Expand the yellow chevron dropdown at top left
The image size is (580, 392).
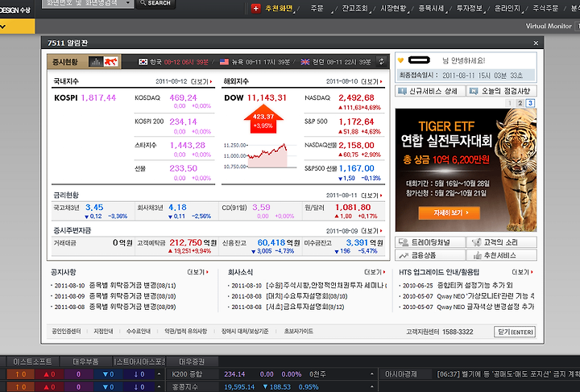(3, 27)
